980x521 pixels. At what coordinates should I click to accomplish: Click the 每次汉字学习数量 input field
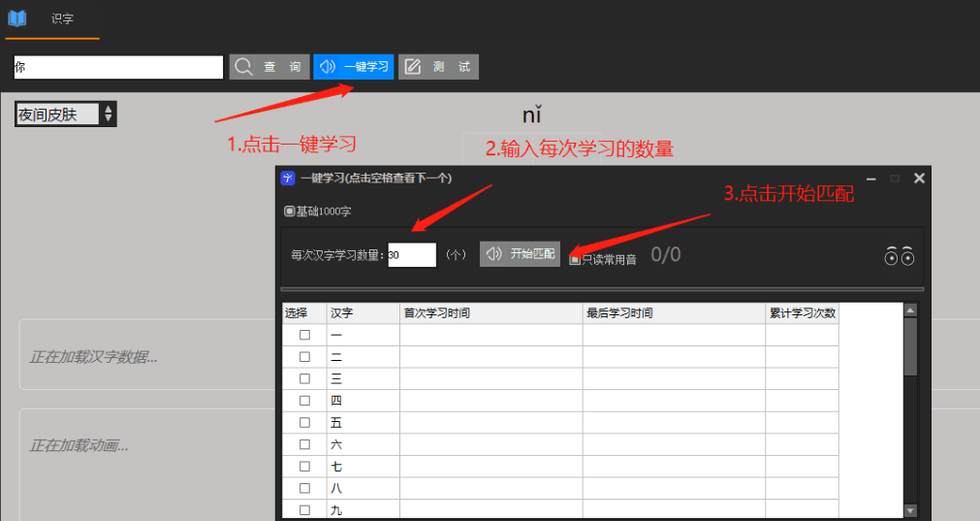coord(412,254)
